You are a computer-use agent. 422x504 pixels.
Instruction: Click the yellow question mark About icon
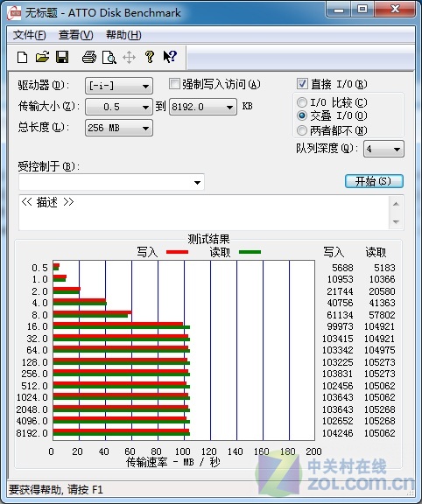click(150, 57)
